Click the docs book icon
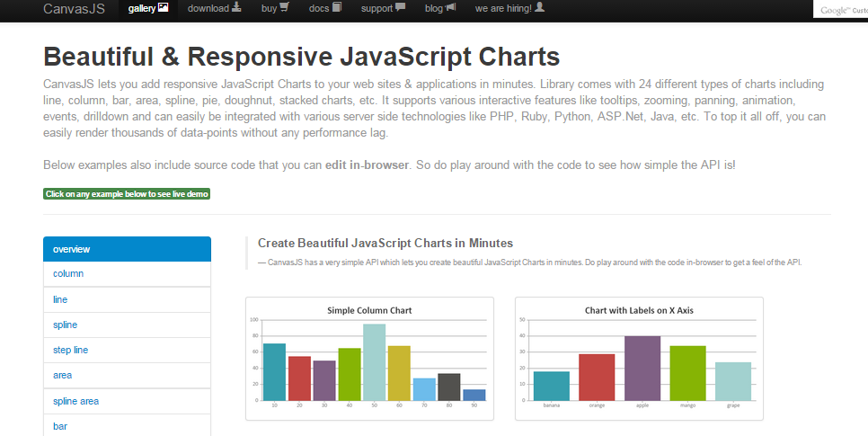 tap(337, 7)
